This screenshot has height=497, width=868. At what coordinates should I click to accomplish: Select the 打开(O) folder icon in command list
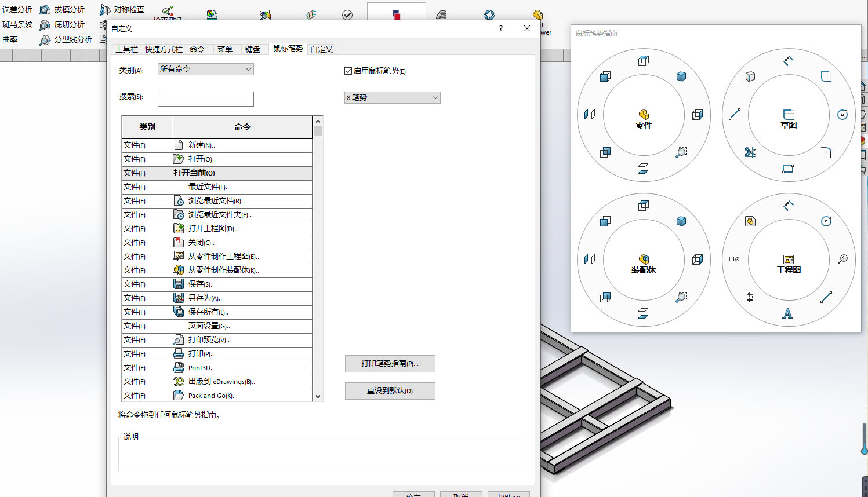click(x=179, y=159)
